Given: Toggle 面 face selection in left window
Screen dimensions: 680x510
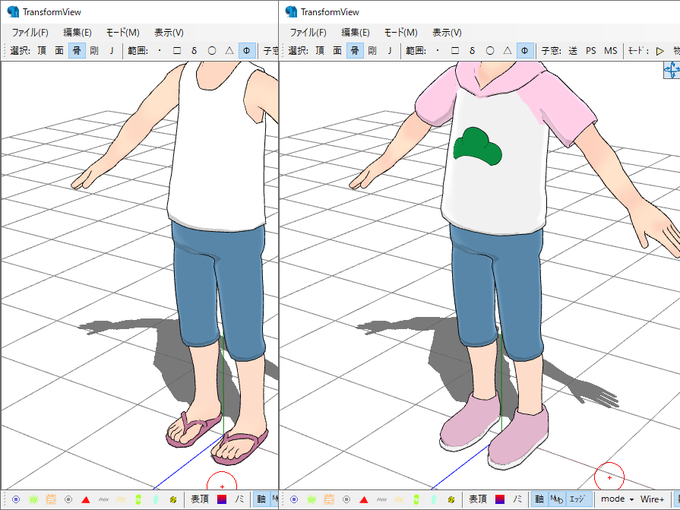Looking at the screenshot, I should [x=59, y=51].
